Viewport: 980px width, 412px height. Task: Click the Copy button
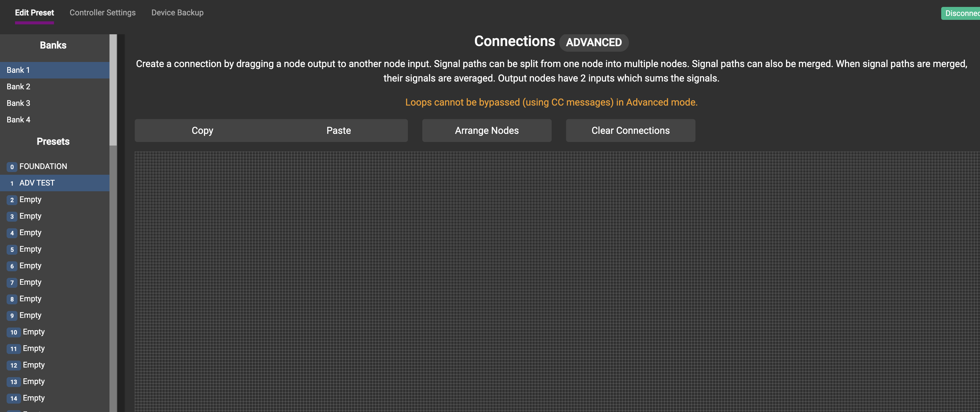(x=202, y=131)
